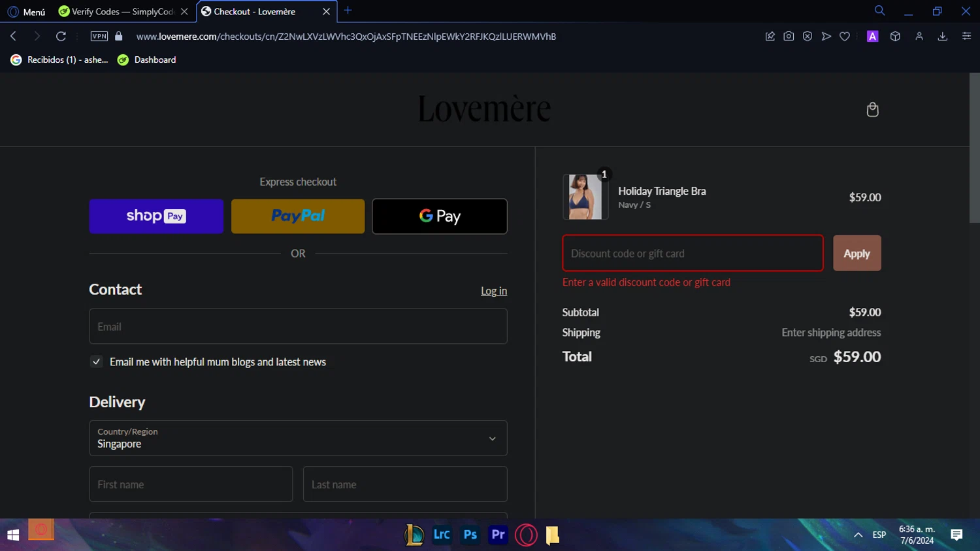
Task: Open the send/flow arrow icon in the toolbar
Action: coord(826,36)
